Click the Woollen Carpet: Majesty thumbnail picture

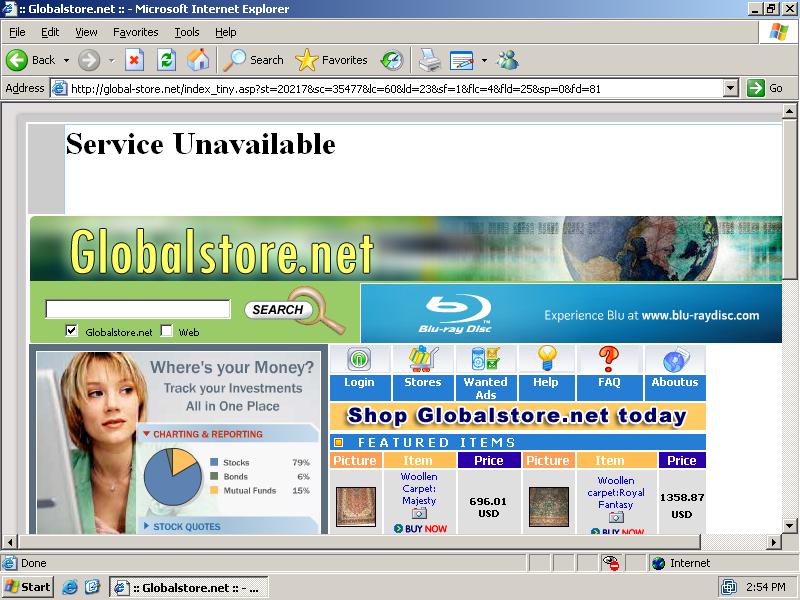tap(356, 507)
